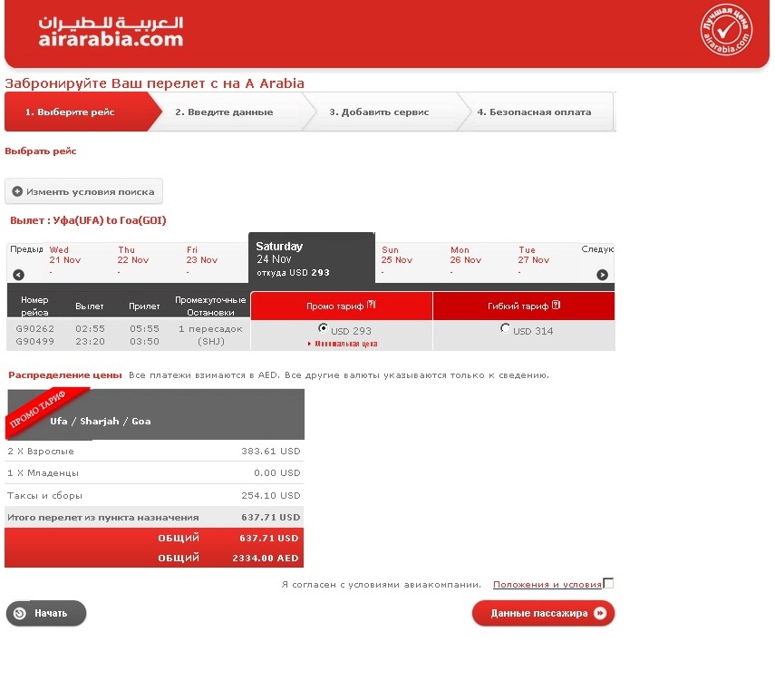775x700 pixels.
Task: Open the Положения и условия link
Action: (x=547, y=585)
